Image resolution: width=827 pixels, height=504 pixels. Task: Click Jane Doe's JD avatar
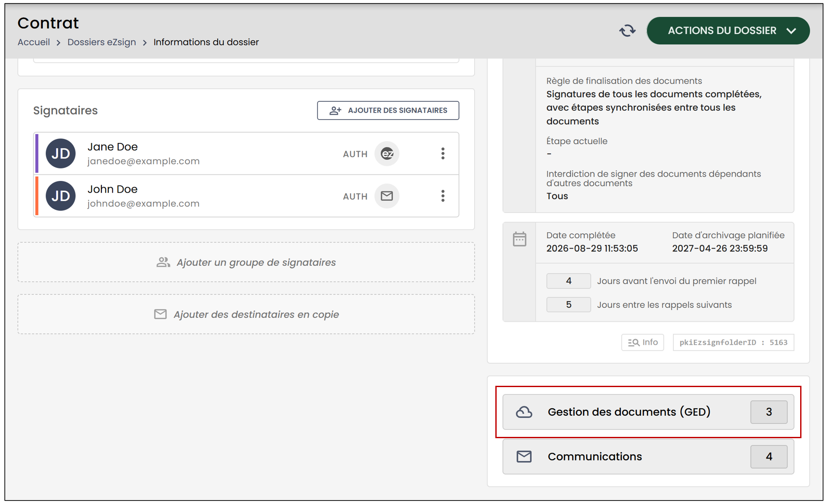61,154
